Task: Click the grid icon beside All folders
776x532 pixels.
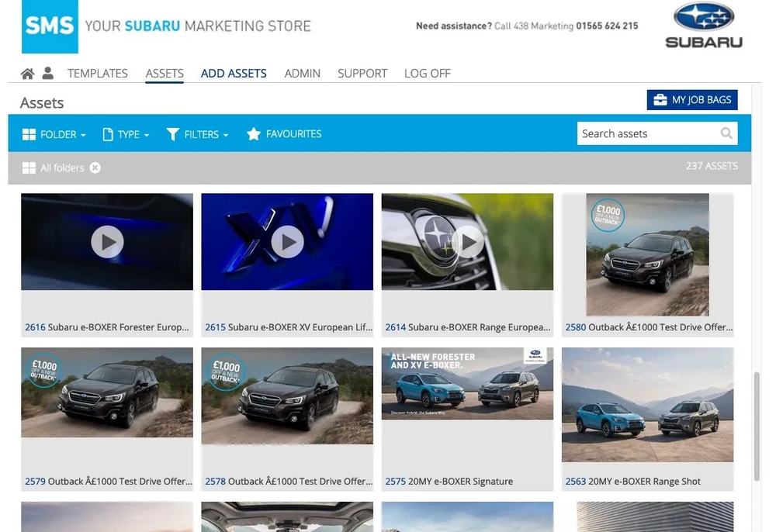Action: tap(29, 168)
